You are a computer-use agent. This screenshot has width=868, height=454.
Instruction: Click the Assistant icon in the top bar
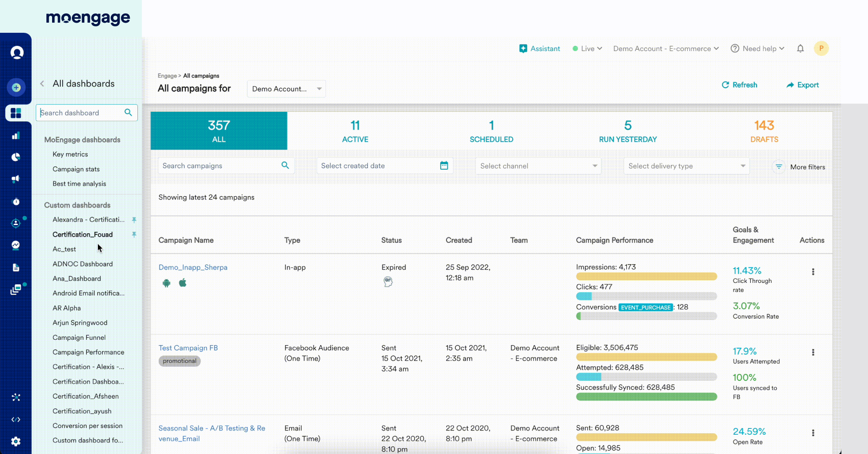click(x=523, y=48)
